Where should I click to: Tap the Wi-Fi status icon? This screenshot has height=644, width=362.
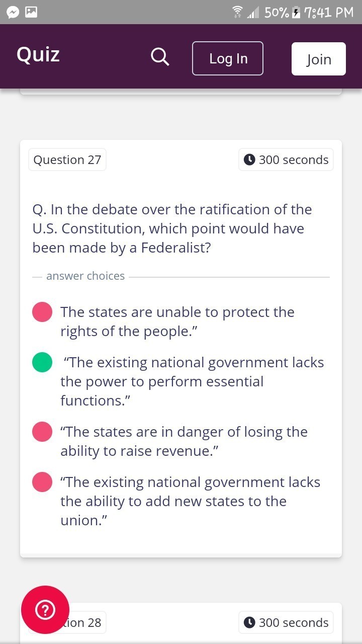pos(237,12)
